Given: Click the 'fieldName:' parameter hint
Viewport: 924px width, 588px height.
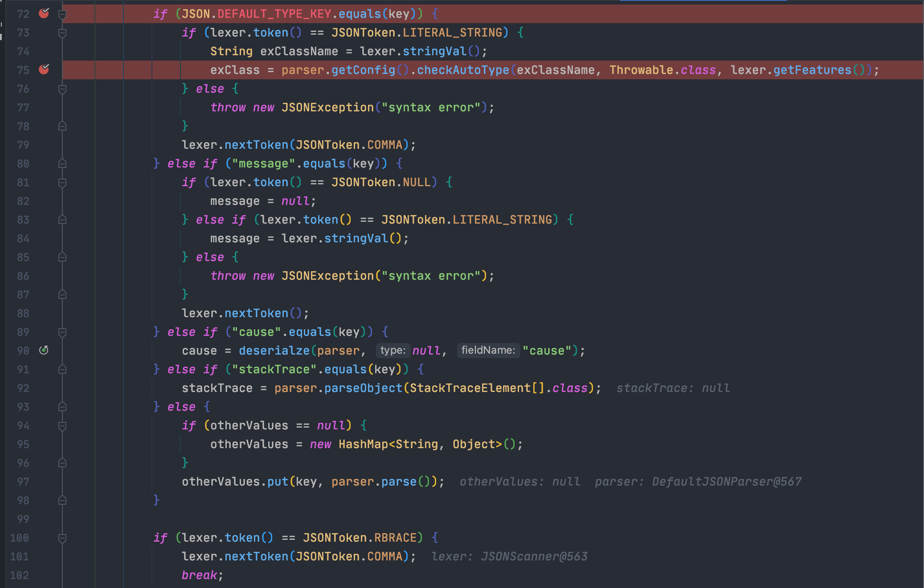Looking at the screenshot, I should click(x=488, y=350).
